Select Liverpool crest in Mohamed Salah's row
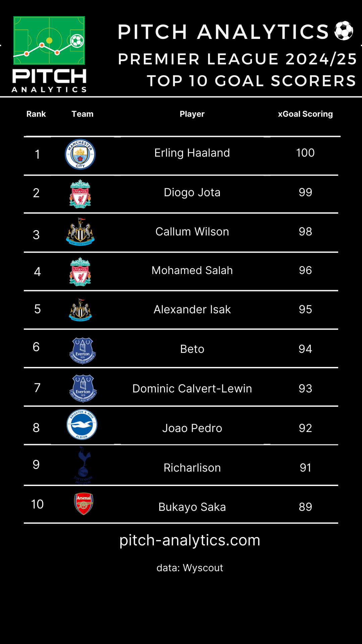Image resolution: width=362 pixels, height=644 pixels. coord(80,271)
